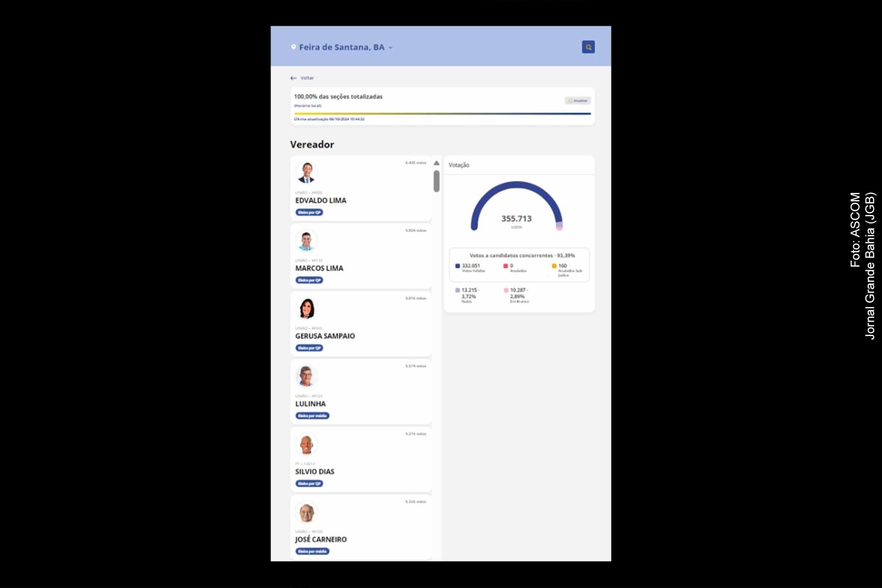Open Marcos Lima's candidate photo
882x588 pixels.
point(306,240)
